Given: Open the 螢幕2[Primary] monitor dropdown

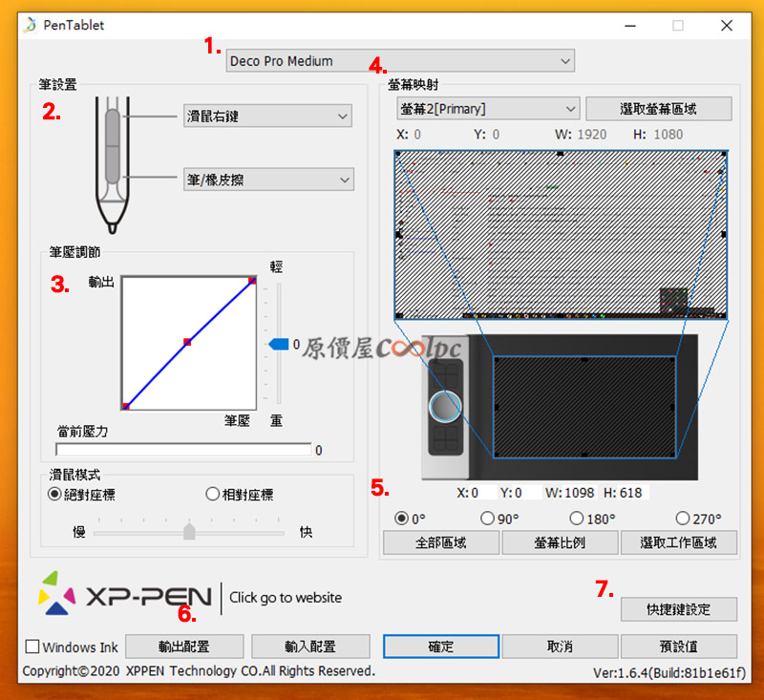Looking at the screenshot, I should coord(488,109).
